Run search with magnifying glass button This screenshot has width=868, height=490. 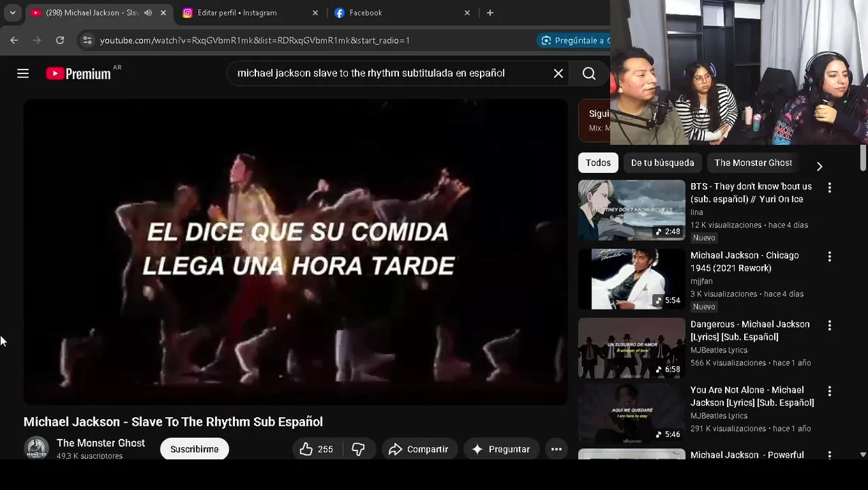coord(590,73)
